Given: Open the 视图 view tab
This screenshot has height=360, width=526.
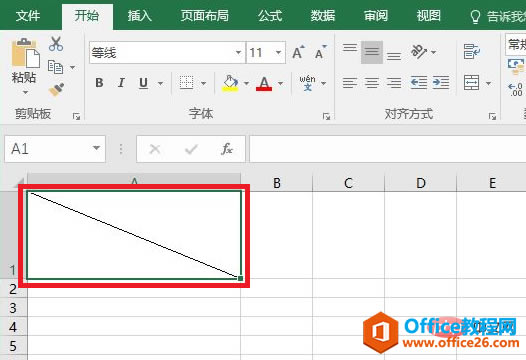Looking at the screenshot, I should [428, 16].
